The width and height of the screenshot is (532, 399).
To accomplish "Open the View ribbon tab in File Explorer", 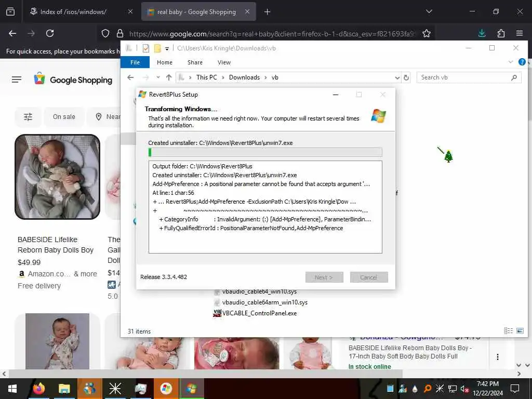I will 224,62.
